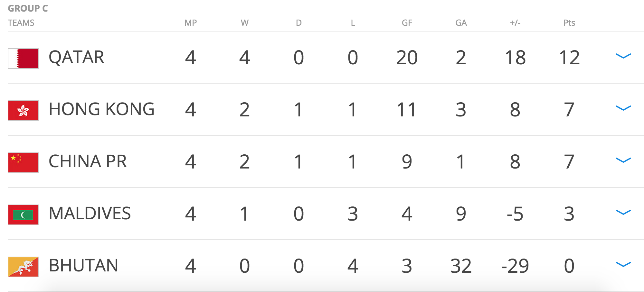Click the +/- column header
This screenshot has height=292, width=644.
click(515, 23)
